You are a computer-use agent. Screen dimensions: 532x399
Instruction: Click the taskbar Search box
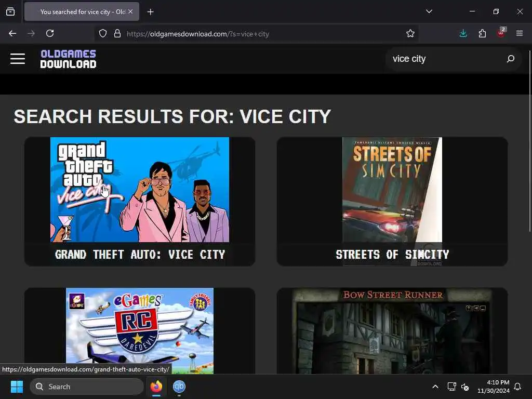tap(87, 387)
